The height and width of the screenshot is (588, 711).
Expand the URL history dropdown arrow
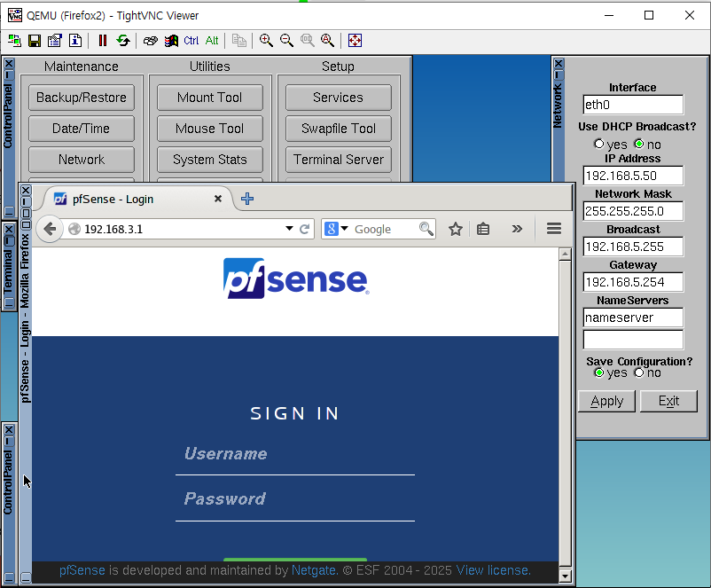pyautogui.click(x=289, y=229)
